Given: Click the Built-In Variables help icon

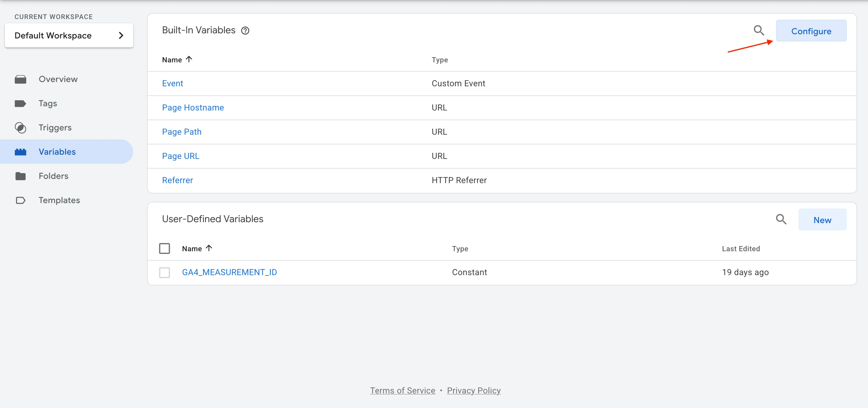Looking at the screenshot, I should 245,30.
